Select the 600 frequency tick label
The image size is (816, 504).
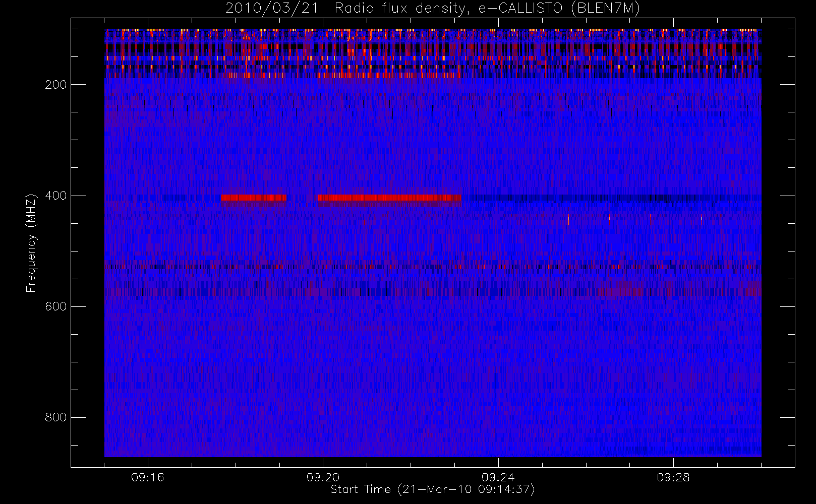55,306
